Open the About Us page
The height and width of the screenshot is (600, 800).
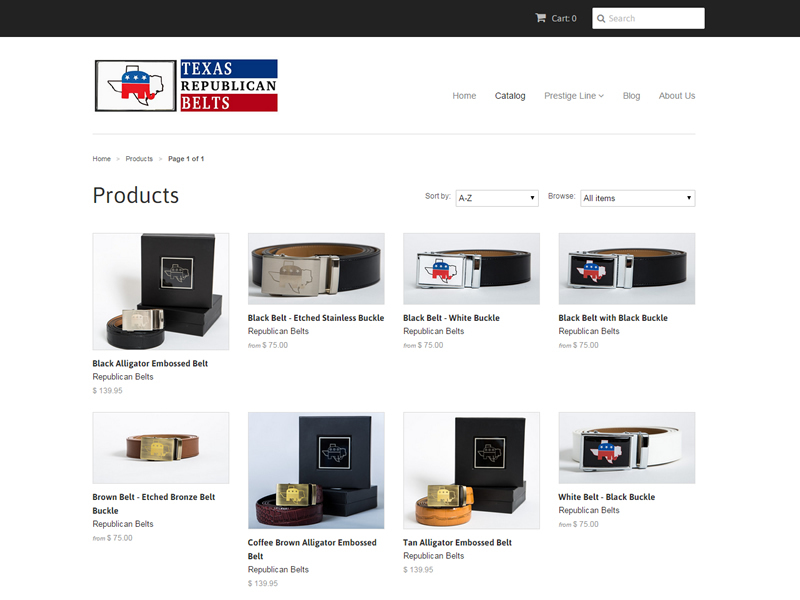pos(677,95)
